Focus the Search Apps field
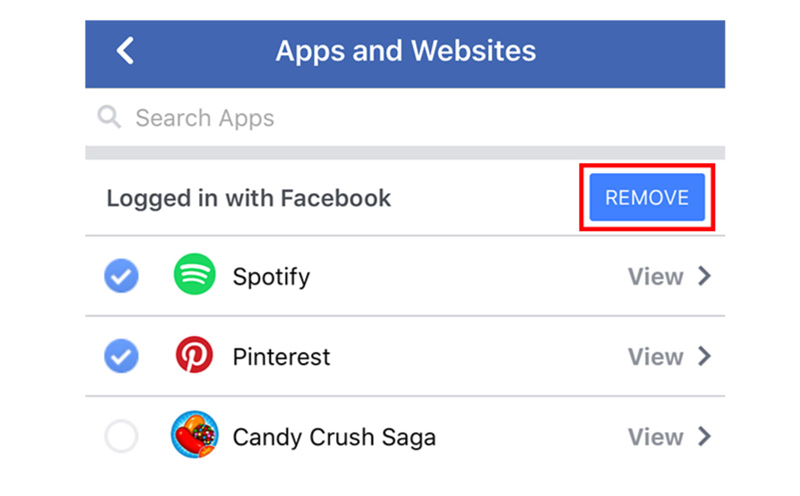 [400, 118]
